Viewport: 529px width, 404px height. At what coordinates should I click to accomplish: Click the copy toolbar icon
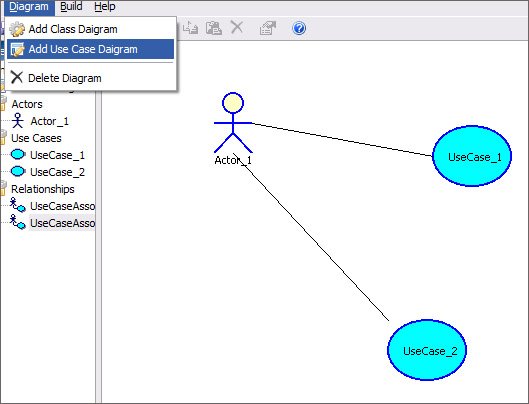click(190, 28)
